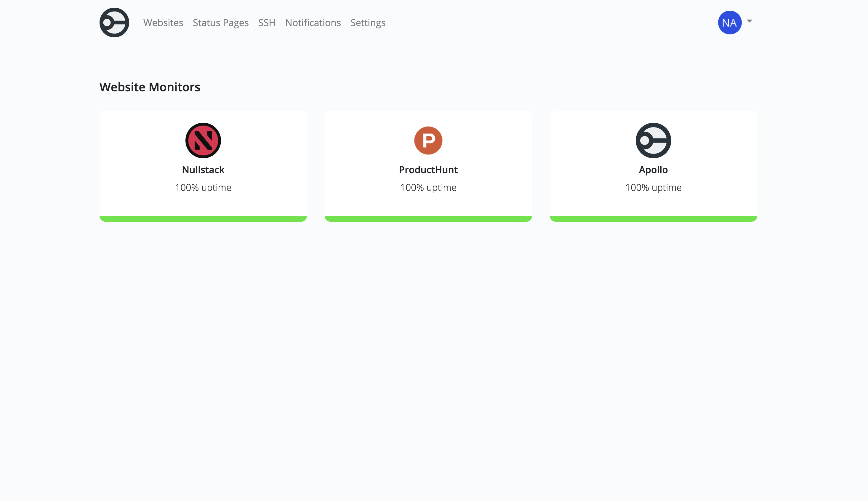Click Nullstack's 100% uptime text

tap(203, 188)
